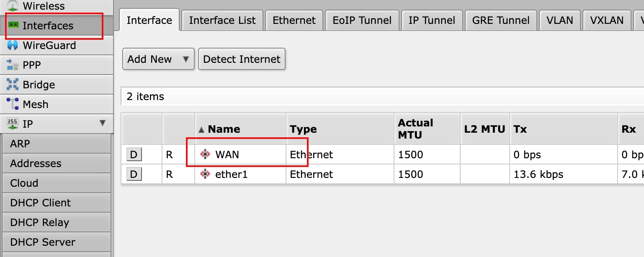Click the WireGuard sidebar icon
The height and width of the screenshot is (257, 644).
(13, 45)
